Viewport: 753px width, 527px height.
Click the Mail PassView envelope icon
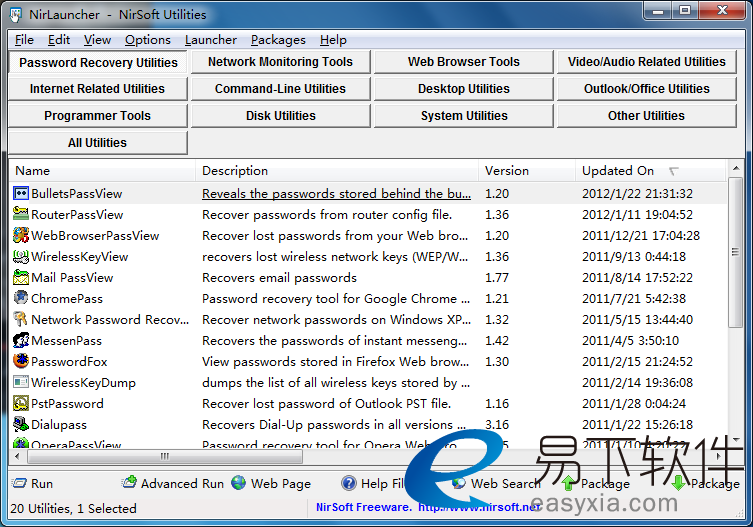point(21,277)
